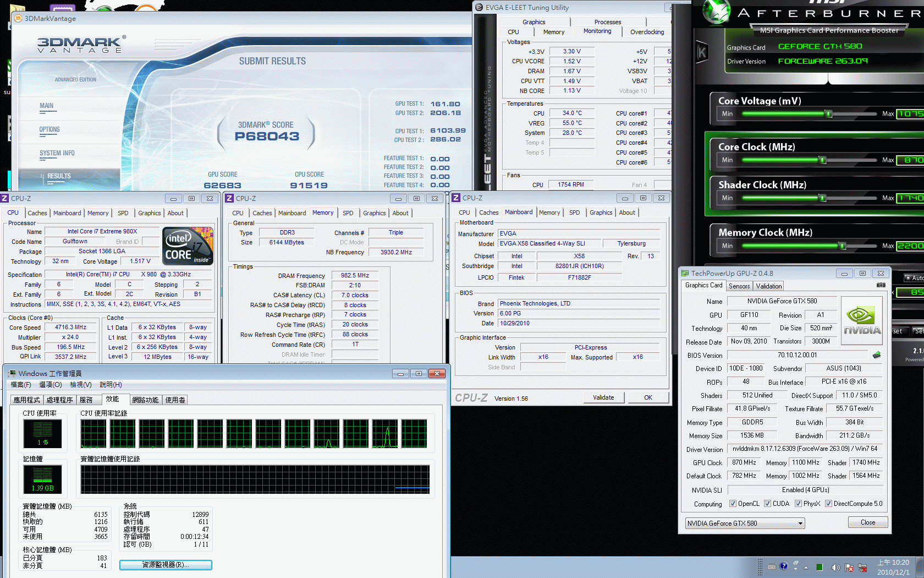
Task: Toggle the OpenCL checkbox in GPU-Z
Action: coord(733,504)
